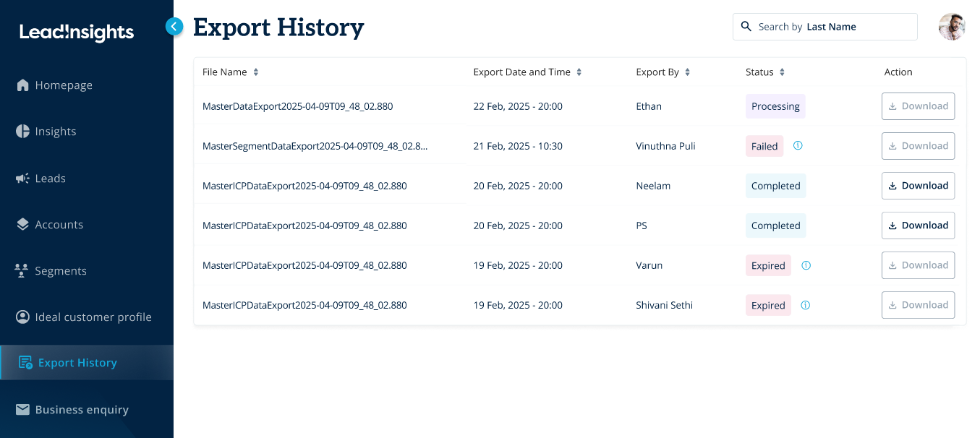Click exporter name Ethan
The width and height of the screenshot is (980, 438).
[649, 106]
